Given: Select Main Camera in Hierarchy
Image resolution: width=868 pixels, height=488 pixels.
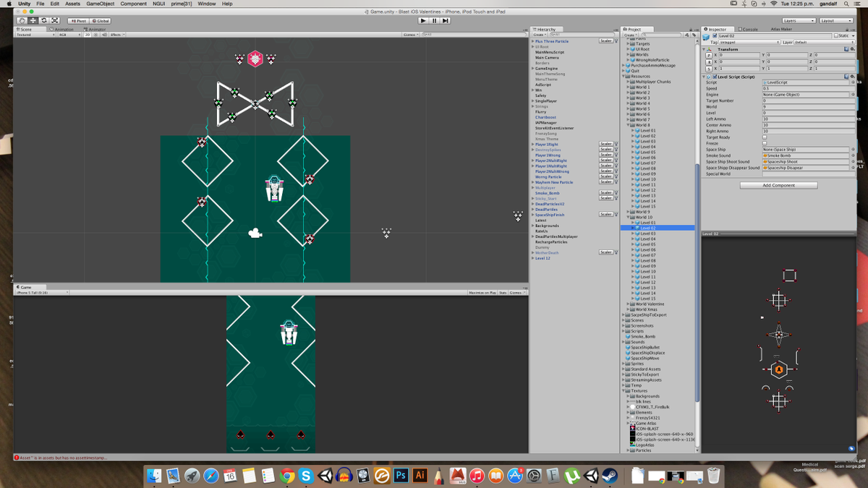Looking at the screenshot, I should point(547,57).
